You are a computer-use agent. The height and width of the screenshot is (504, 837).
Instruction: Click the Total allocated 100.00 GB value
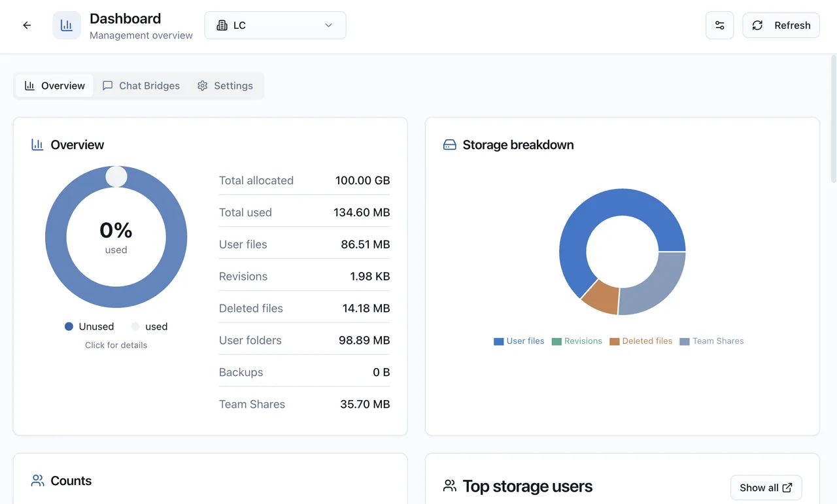click(362, 180)
